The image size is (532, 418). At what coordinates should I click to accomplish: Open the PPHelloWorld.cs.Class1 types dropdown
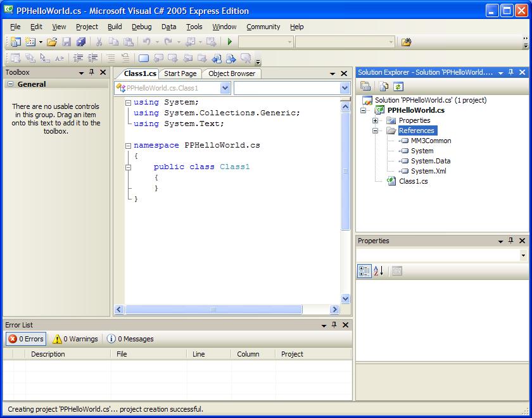click(x=225, y=88)
